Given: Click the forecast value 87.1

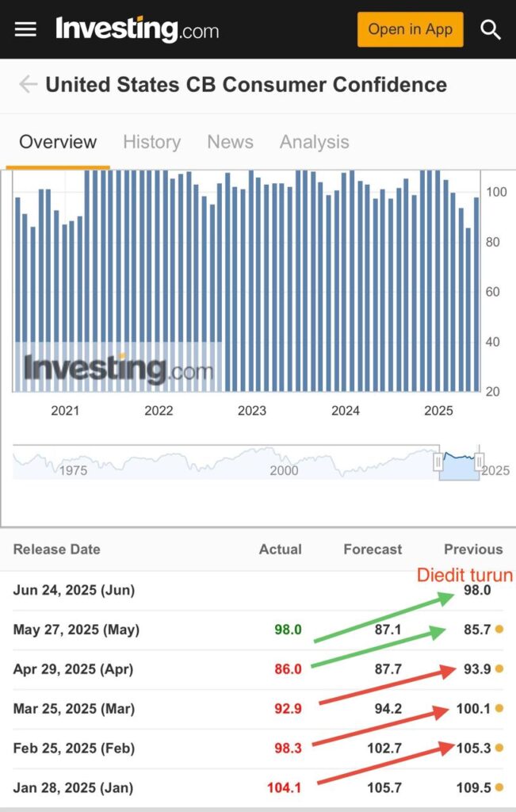Looking at the screenshot, I should (388, 630).
